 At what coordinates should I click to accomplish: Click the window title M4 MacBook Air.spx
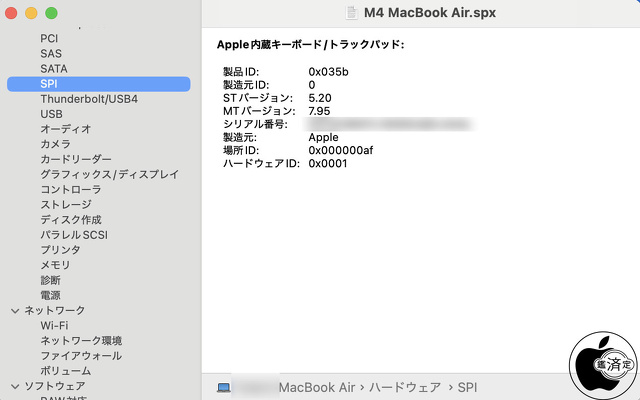click(430, 13)
